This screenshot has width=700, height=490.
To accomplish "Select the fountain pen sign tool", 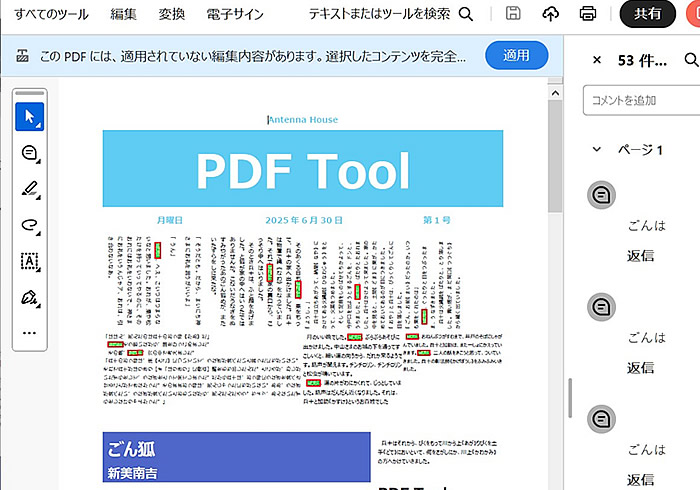I will [x=30, y=298].
